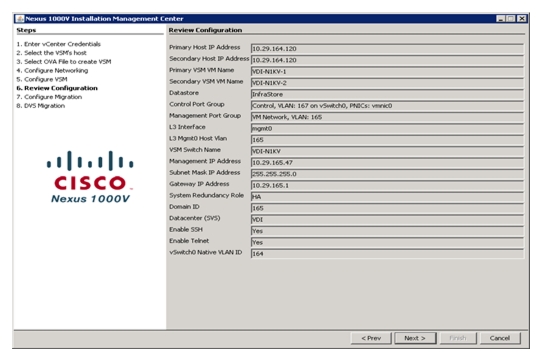Go back with the Prev button

pos(371,338)
